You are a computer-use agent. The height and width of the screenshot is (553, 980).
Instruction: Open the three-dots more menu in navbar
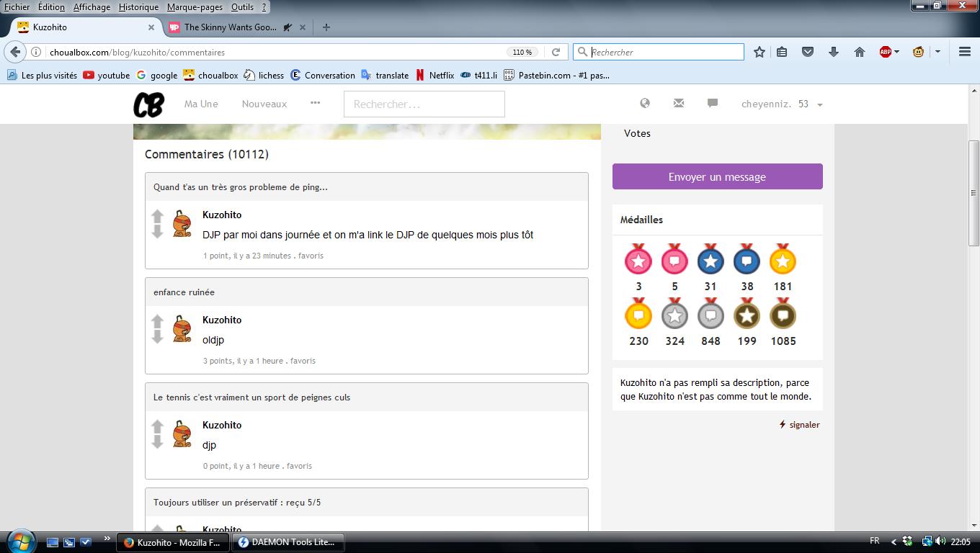[315, 103]
